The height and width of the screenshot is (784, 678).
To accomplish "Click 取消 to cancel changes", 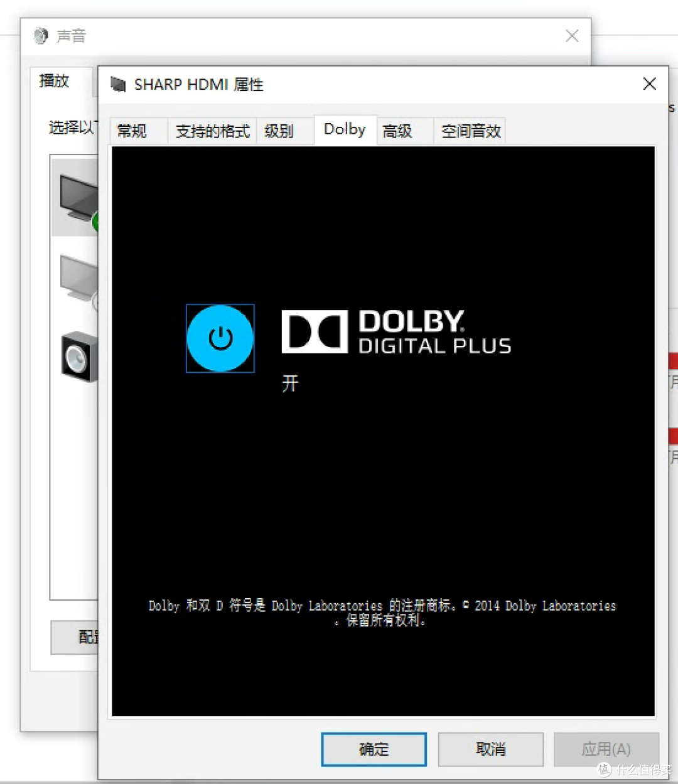I will 490,749.
